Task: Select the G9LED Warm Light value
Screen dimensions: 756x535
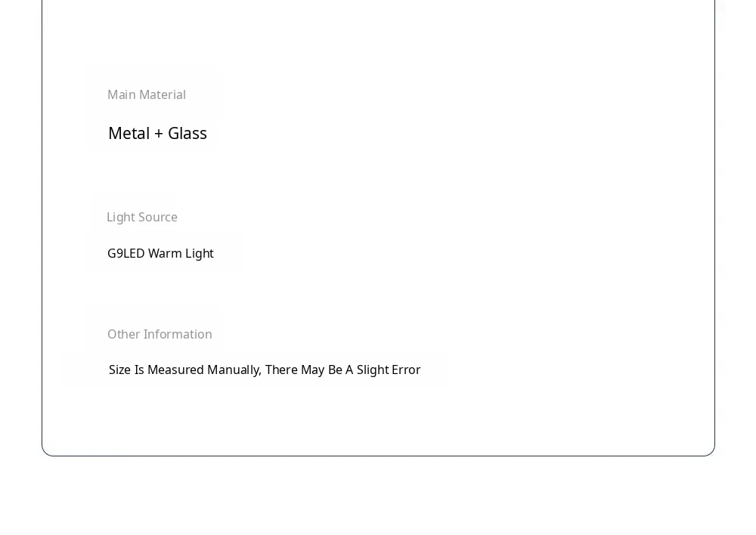Action: [160, 253]
